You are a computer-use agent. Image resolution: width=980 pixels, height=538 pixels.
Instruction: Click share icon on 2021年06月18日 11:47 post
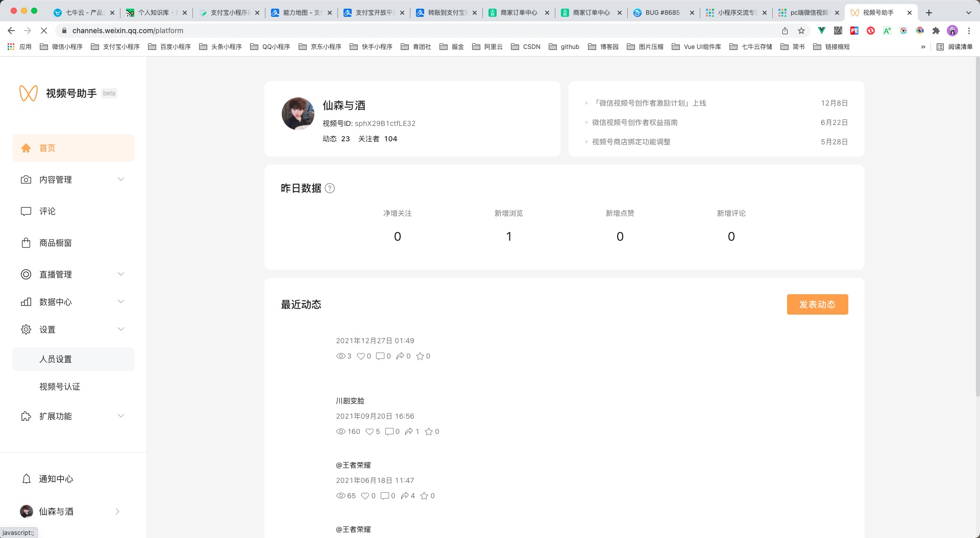(x=405, y=496)
